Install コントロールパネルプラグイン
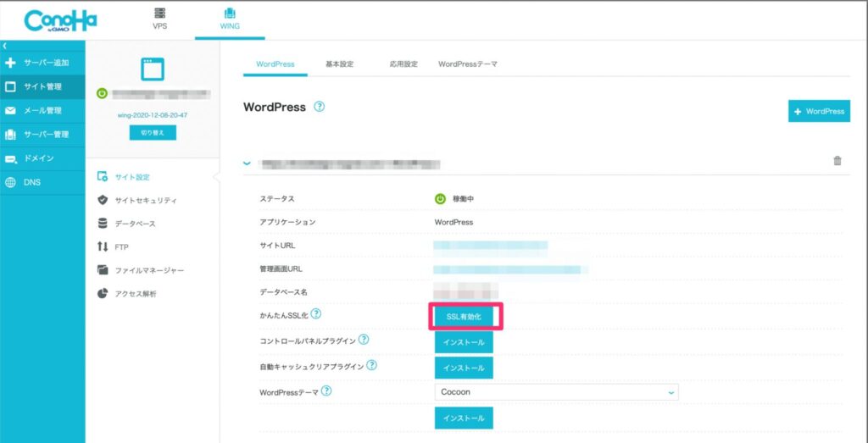 [464, 342]
